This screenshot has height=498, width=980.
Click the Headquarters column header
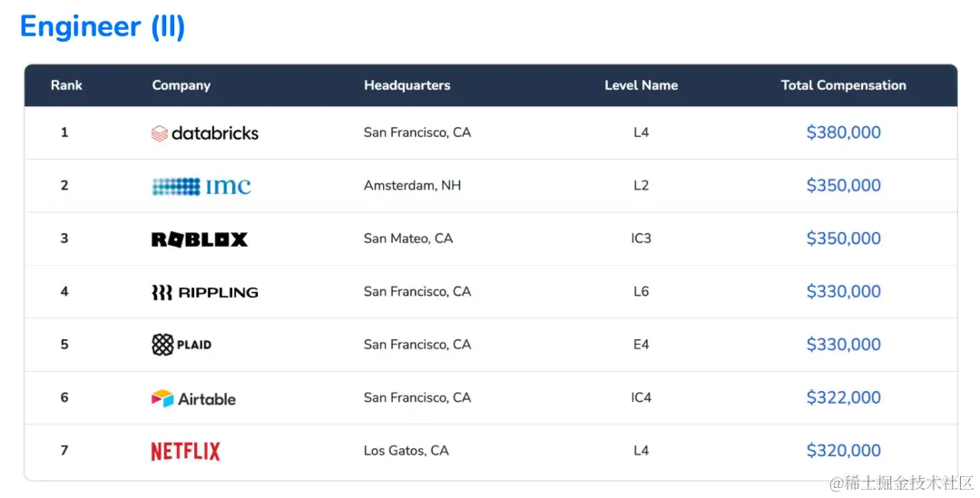pos(407,85)
